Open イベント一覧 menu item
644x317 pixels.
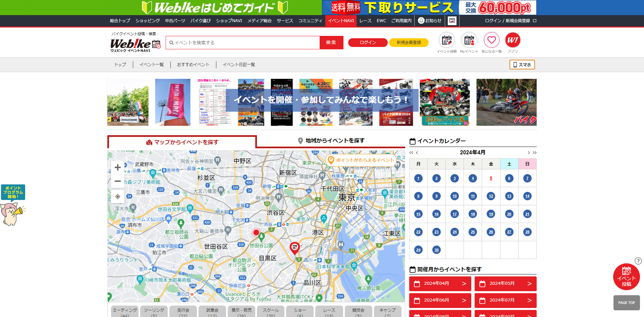click(x=152, y=65)
